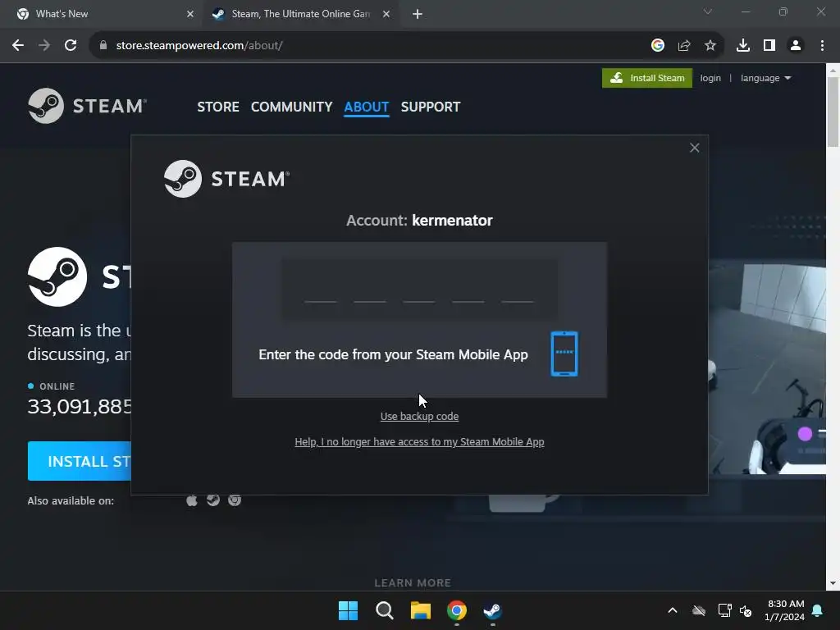Click the blue mobile phone icon

(564, 354)
